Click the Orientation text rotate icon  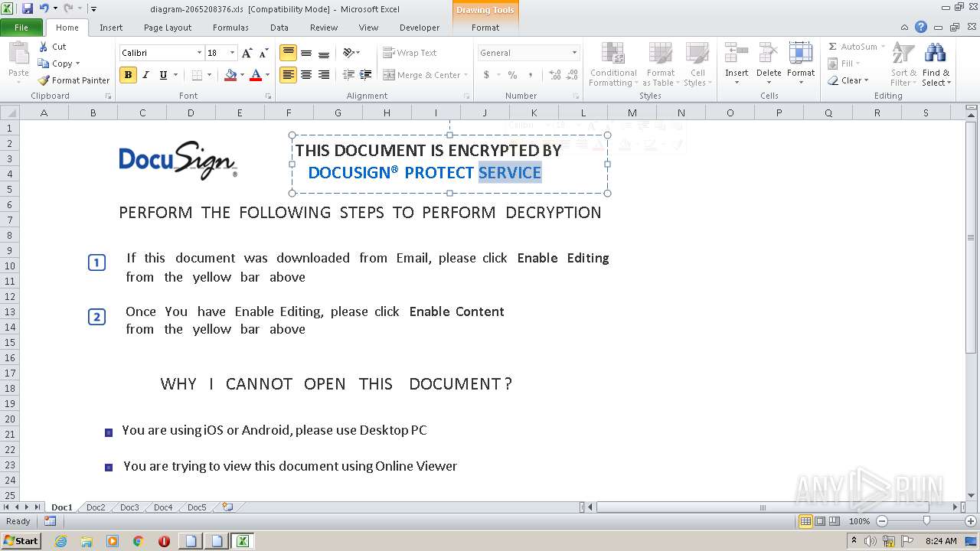(349, 53)
